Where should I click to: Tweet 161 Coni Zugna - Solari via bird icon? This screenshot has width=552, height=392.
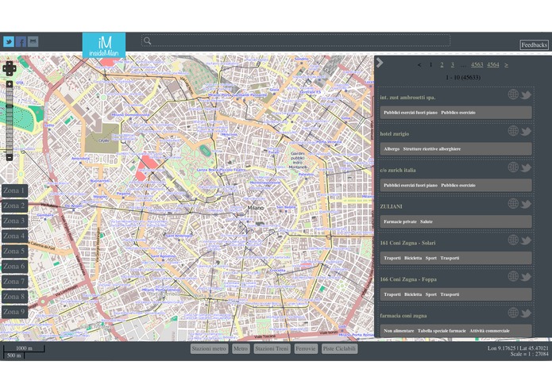point(526,240)
